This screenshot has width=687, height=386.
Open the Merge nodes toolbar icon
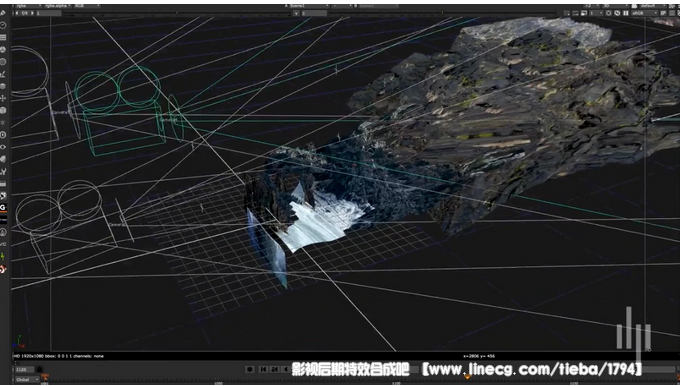(3, 86)
